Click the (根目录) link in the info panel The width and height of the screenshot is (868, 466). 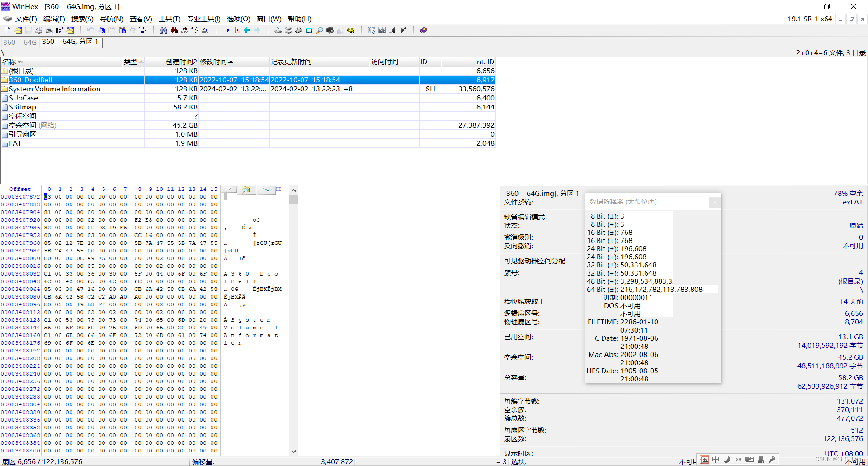[850, 281]
